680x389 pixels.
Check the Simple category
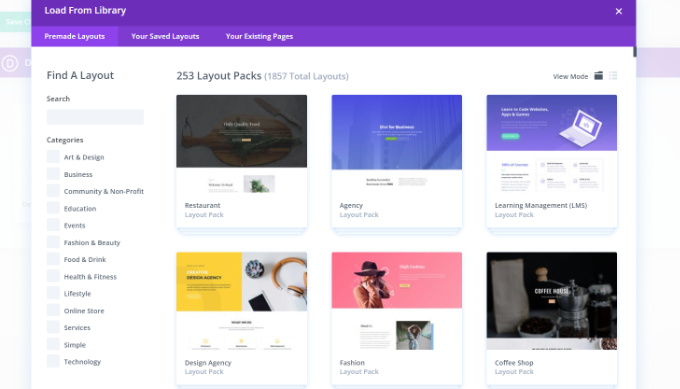coord(53,344)
